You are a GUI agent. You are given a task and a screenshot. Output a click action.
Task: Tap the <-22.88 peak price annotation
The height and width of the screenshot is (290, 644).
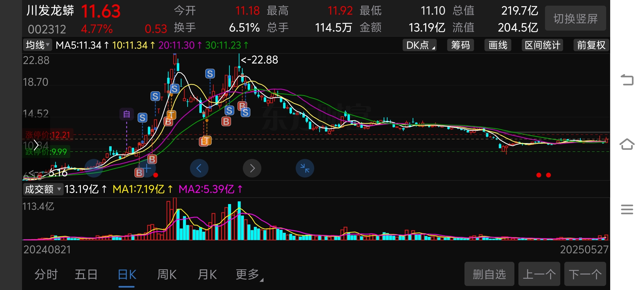[x=259, y=60]
